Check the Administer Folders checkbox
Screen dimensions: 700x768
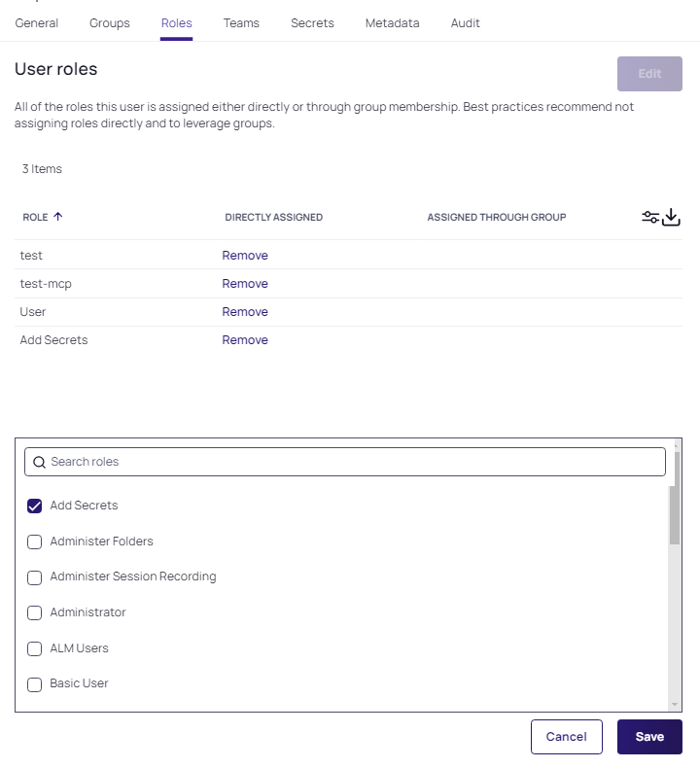coord(34,541)
